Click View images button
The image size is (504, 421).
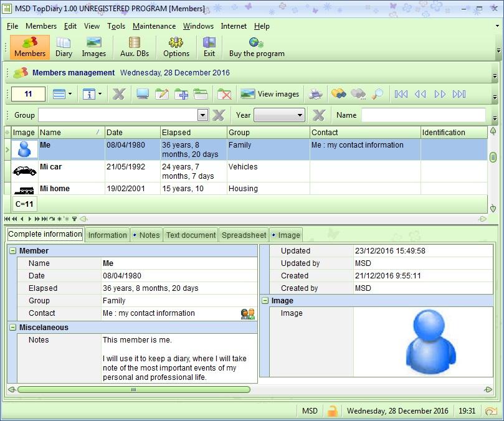point(270,94)
